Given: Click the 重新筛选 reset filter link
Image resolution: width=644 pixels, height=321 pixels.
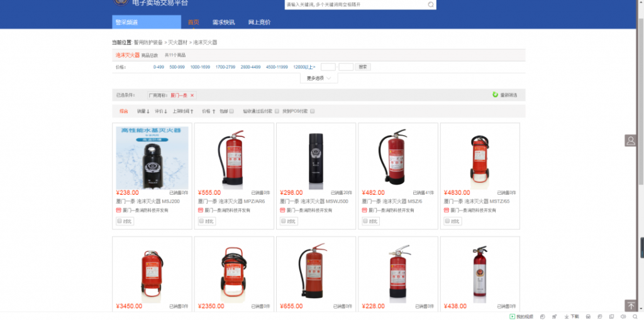Looking at the screenshot, I should coord(508,95).
